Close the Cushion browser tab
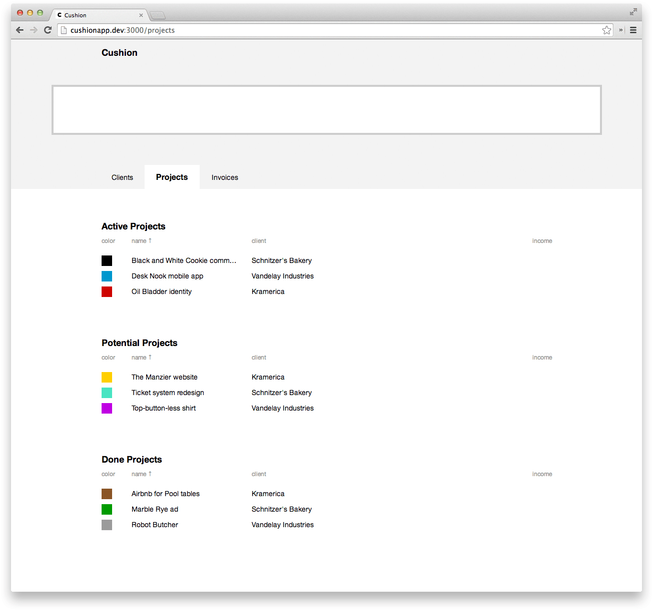653x610 pixels. click(x=141, y=15)
